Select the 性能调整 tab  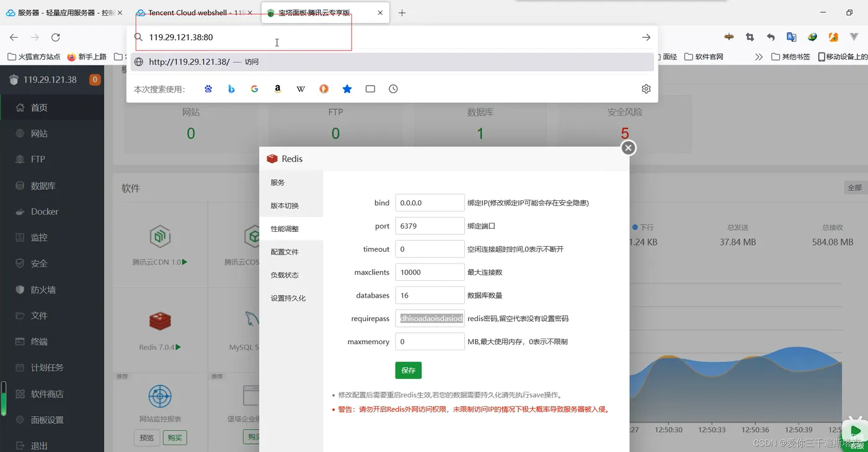coord(291,229)
